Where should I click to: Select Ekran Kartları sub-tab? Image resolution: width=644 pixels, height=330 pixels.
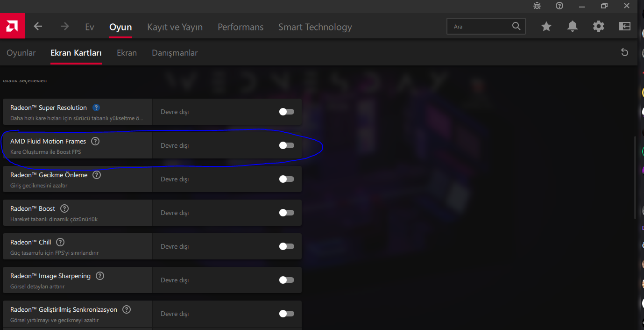pos(76,53)
